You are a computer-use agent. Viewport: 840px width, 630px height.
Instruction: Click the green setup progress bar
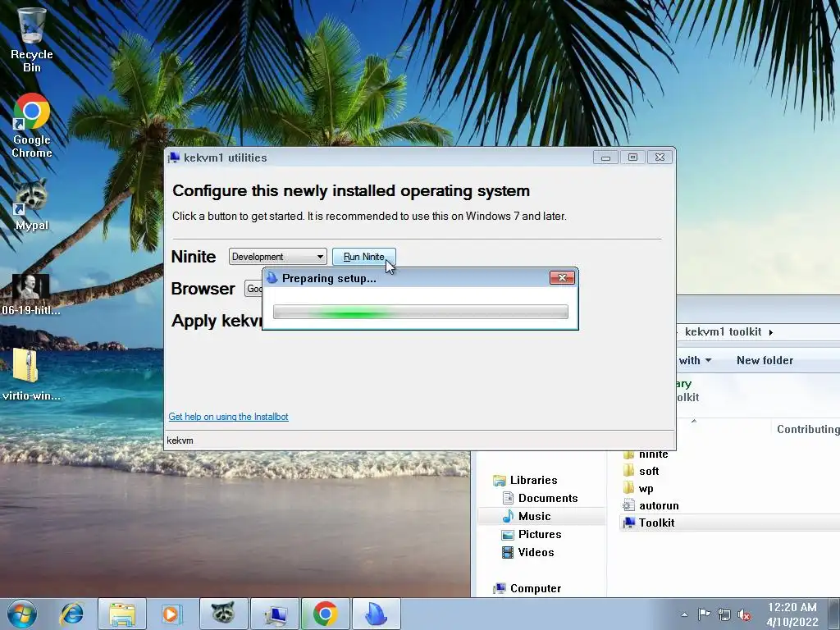click(421, 312)
